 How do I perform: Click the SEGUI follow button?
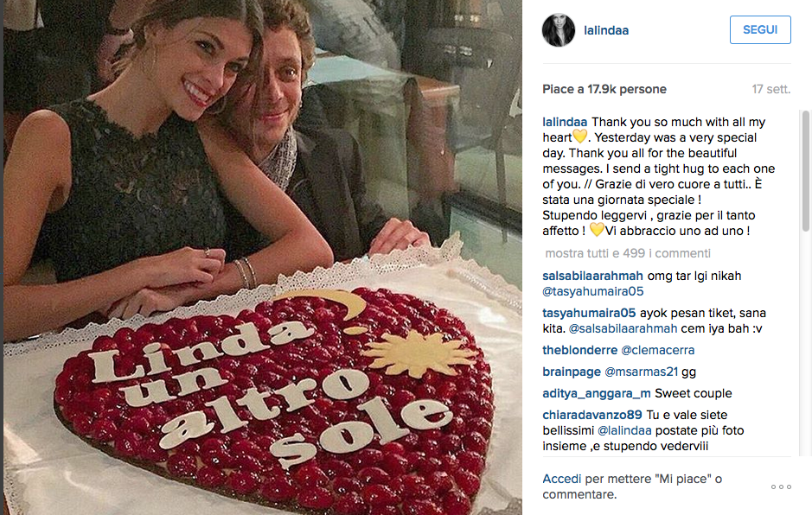coord(760,29)
